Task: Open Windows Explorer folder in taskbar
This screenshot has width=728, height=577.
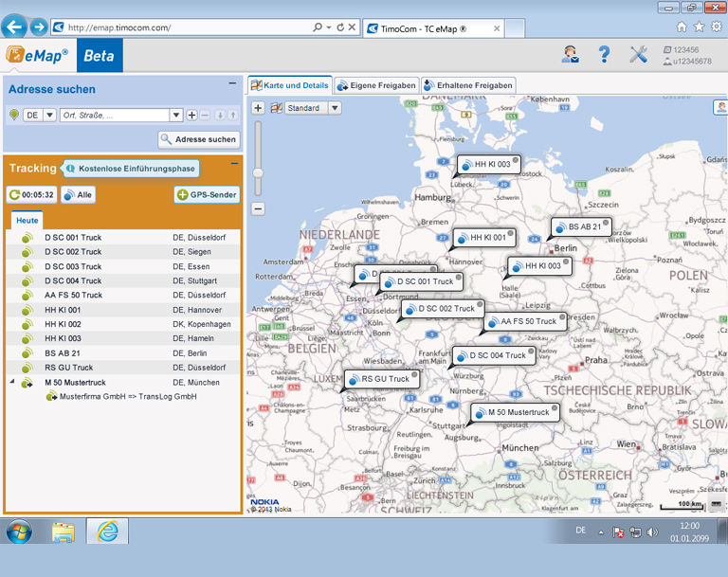Action: (64, 531)
